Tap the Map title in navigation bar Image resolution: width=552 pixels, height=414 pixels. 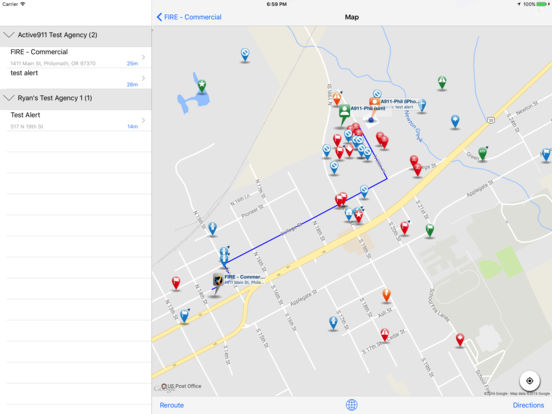(351, 17)
